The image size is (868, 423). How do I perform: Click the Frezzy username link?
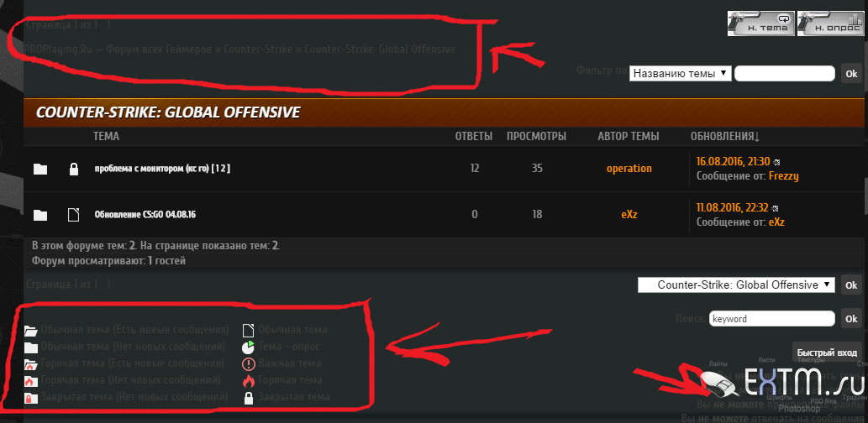tap(783, 176)
